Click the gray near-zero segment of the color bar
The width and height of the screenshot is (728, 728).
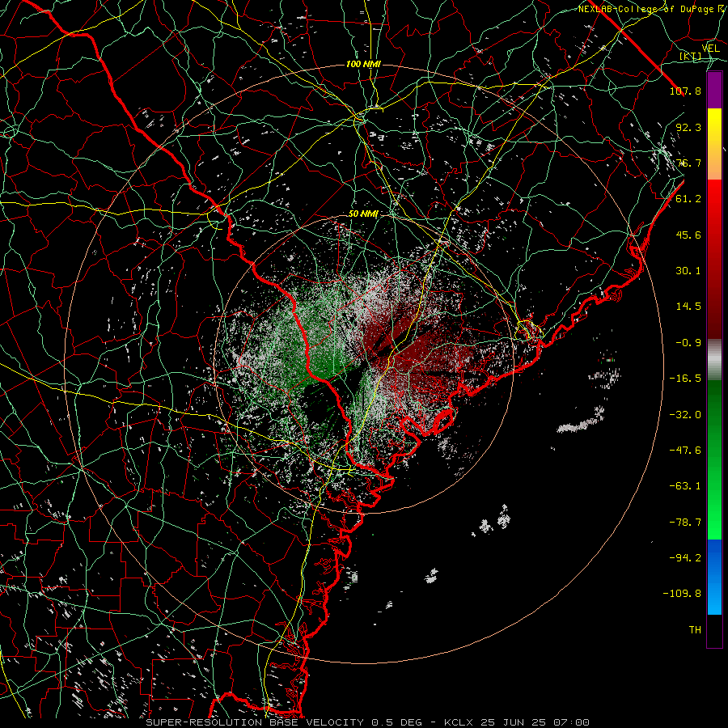click(714, 360)
